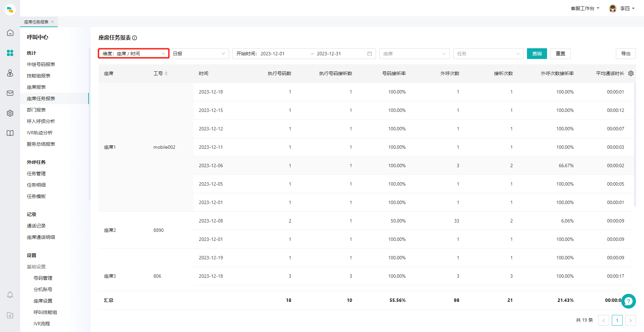
Task: Open the settings gear sidebar icon
Action: [10, 113]
